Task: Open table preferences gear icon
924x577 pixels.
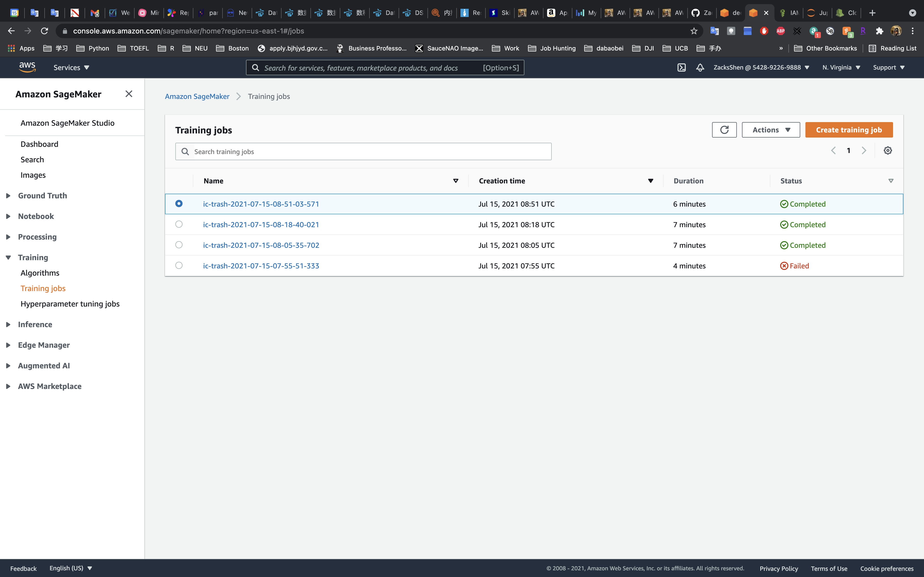Action: coord(888,150)
